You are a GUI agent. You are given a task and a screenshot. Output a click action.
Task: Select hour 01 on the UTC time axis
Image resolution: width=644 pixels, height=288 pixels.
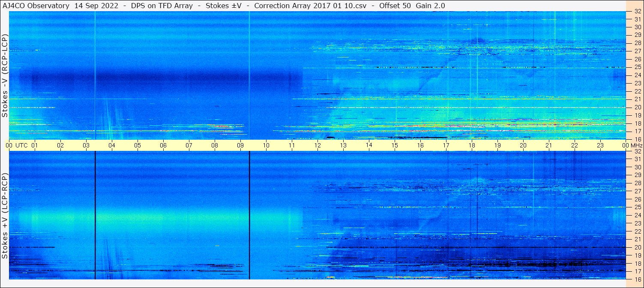(x=35, y=145)
